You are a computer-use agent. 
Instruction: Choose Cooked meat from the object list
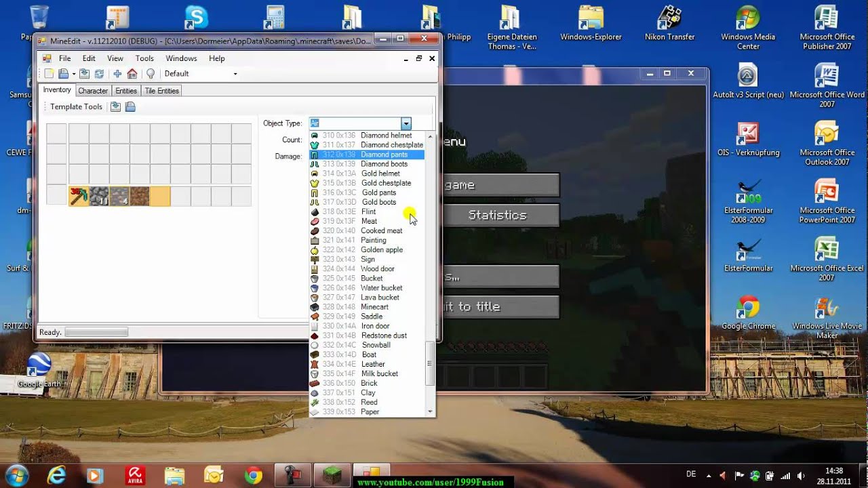367,230
